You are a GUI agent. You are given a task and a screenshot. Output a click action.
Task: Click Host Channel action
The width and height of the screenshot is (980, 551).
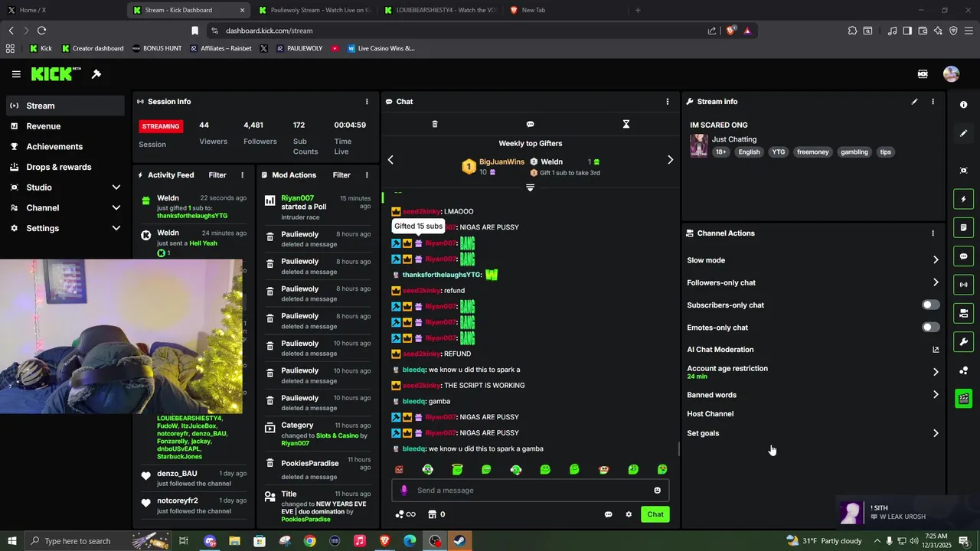pyautogui.click(x=710, y=414)
